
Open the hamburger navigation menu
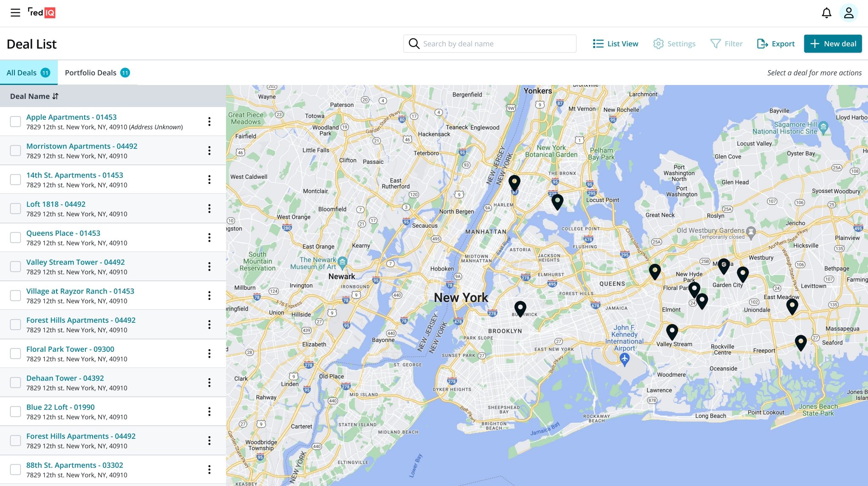(15, 13)
